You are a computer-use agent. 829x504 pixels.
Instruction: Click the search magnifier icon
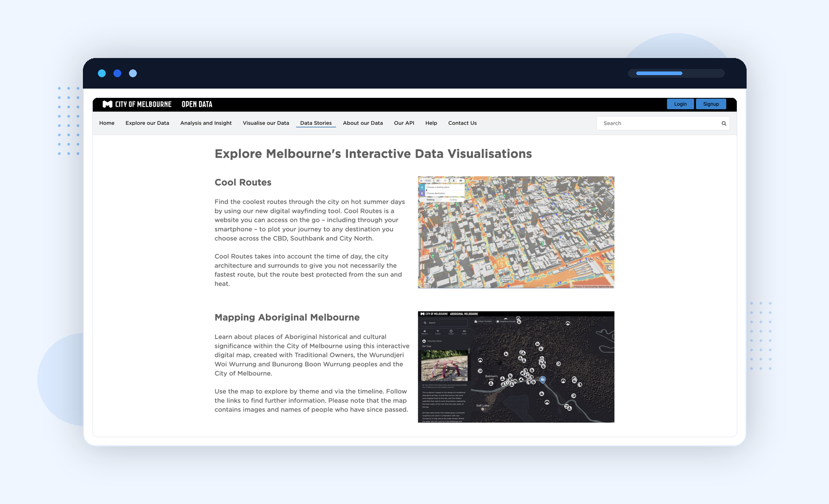coord(724,123)
